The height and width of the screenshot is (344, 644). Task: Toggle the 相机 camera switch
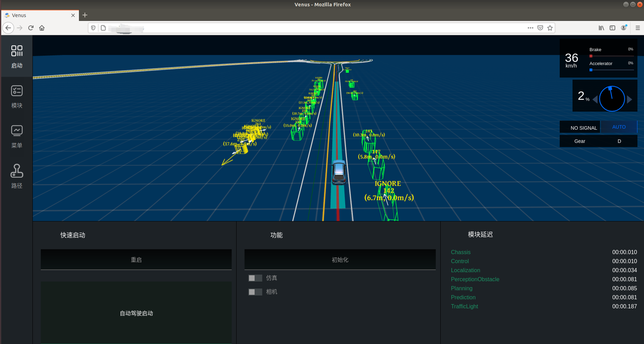coord(255,292)
